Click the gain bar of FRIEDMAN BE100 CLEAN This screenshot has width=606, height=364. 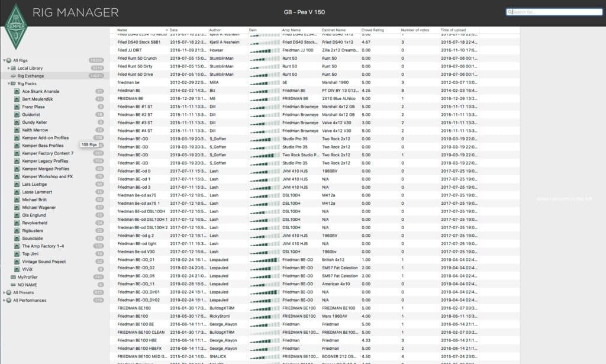pyautogui.click(x=265, y=332)
